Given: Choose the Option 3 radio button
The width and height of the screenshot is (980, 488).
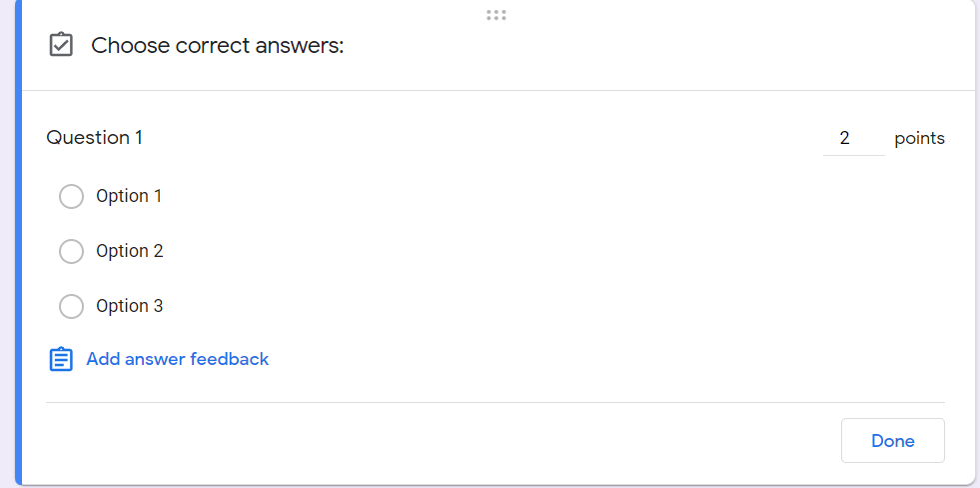Looking at the screenshot, I should click(x=72, y=306).
